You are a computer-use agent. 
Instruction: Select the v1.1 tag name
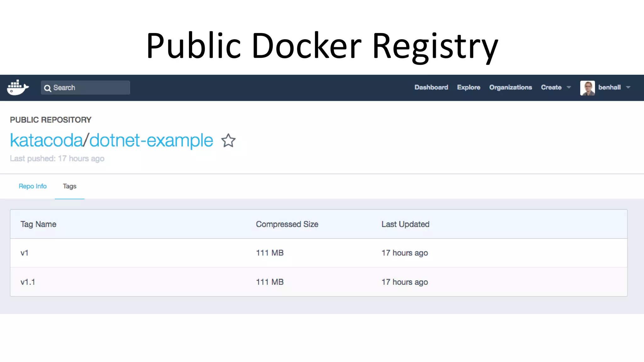coord(28,282)
